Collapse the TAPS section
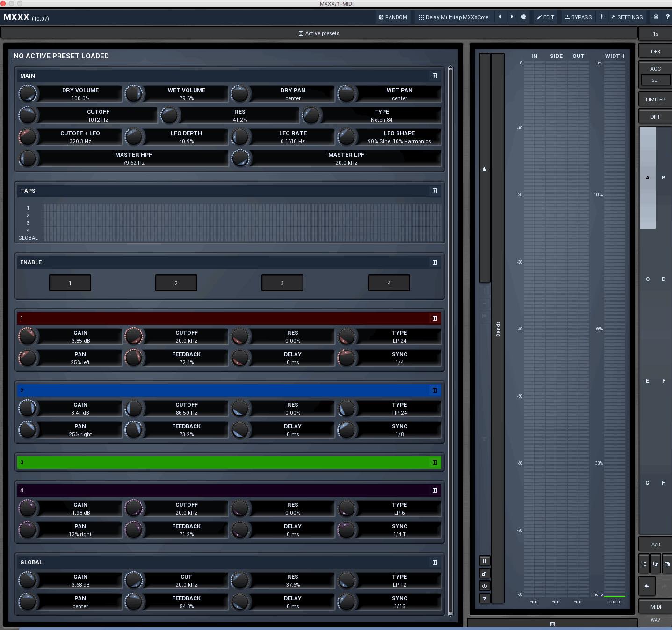The height and width of the screenshot is (630, 672). point(435,191)
